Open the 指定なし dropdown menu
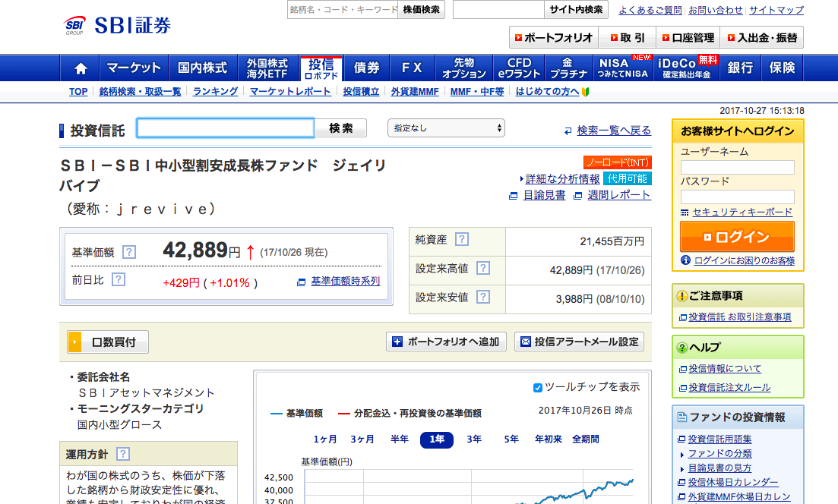The height and width of the screenshot is (504, 838). pyautogui.click(x=446, y=127)
